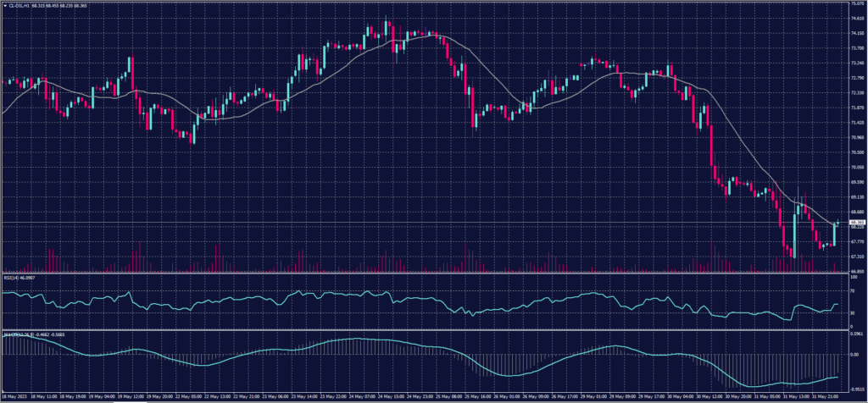The image size is (868, 403).
Task: Click the CL-OIL,H1 symbol label
Action: point(19,4)
